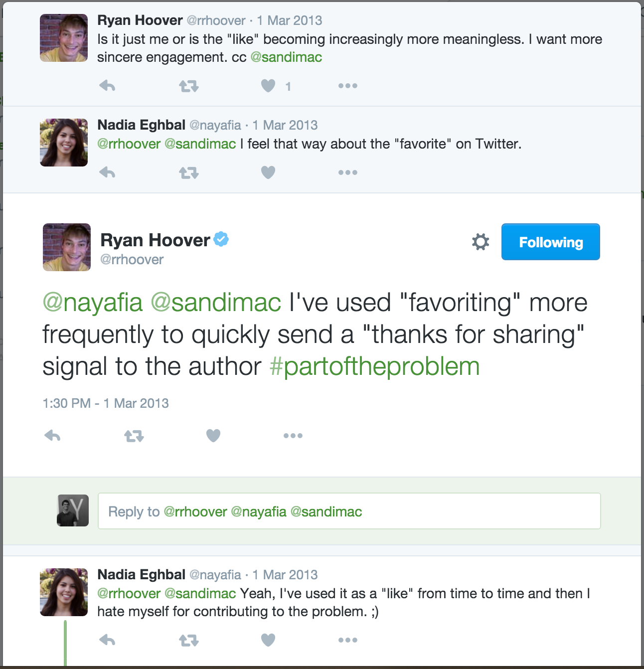Open Ryan Hoover's large profile picture

pyautogui.click(x=67, y=247)
